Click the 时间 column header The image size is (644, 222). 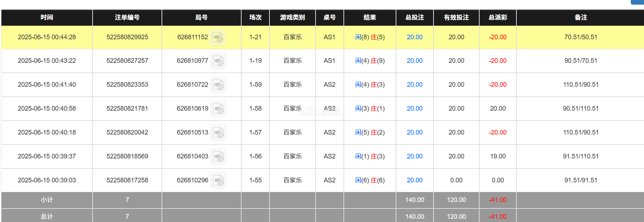click(x=47, y=17)
